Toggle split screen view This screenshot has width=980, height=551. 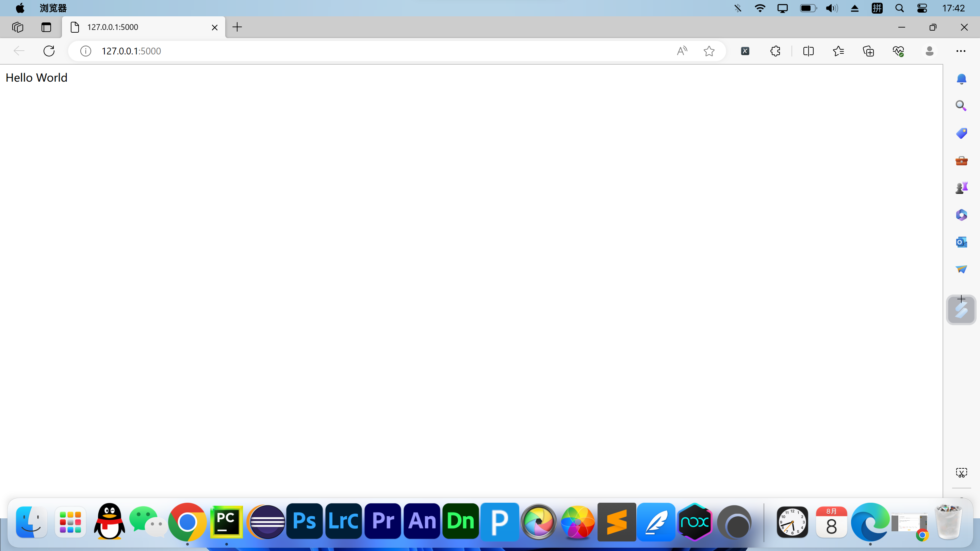pyautogui.click(x=808, y=51)
